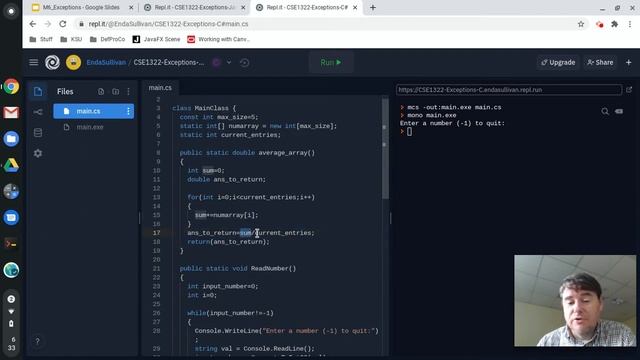Open the Chrome three-dot menu

[630, 24]
